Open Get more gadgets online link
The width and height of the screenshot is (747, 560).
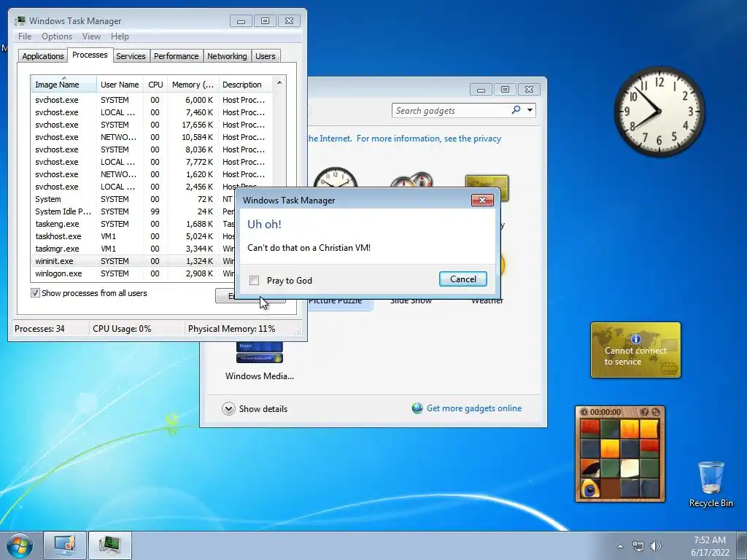[474, 408]
